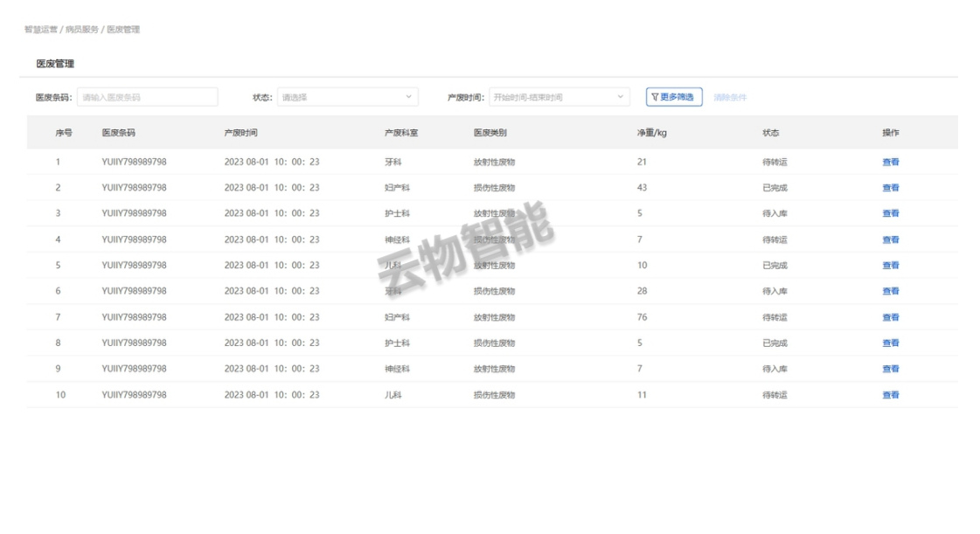Image resolution: width=980 pixels, height=534 pixels.
Task: Click 查看 for row 10
Action: (x=891, y=395)
